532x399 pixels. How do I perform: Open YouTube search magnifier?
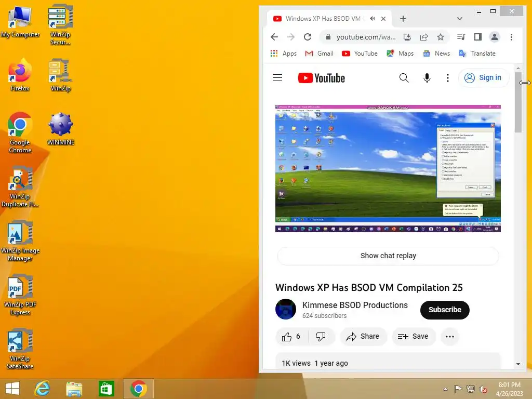(404, 78)
